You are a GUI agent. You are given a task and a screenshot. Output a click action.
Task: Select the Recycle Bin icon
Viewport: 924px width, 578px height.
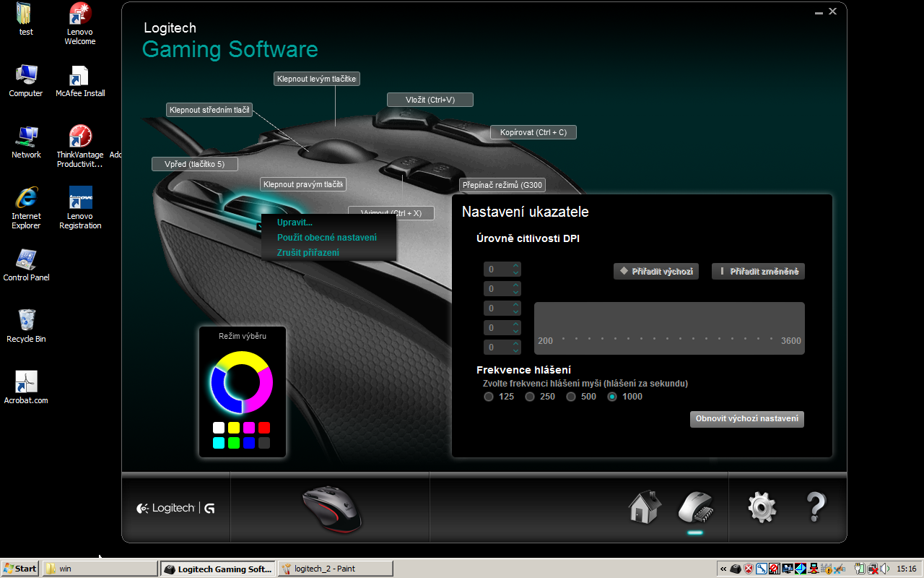click(26, 326)
